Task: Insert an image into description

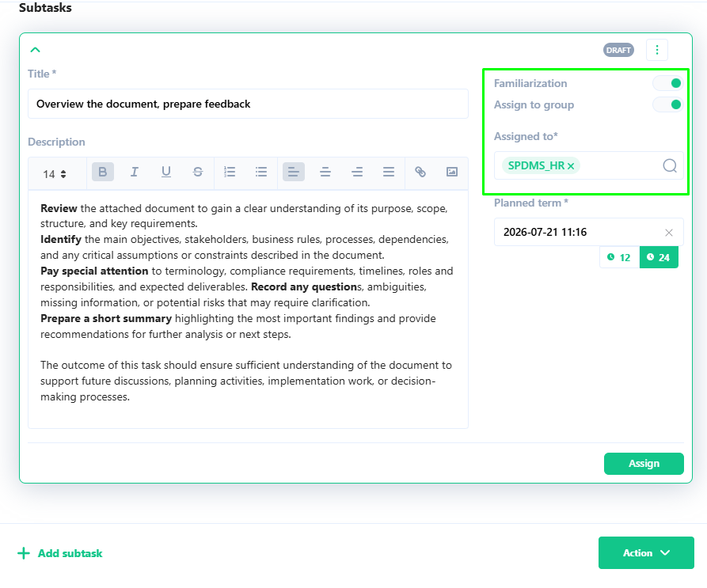Action: [452, 172]
